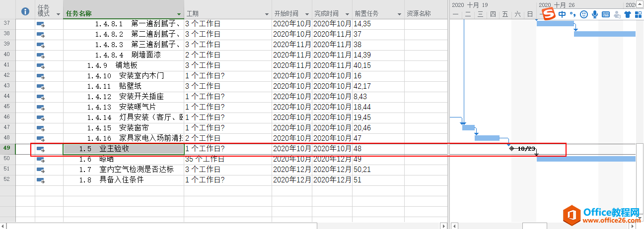Click the Gantt bar for row 47 安装窗帘
Screen dimensions: 644x229
pos(468,127)
